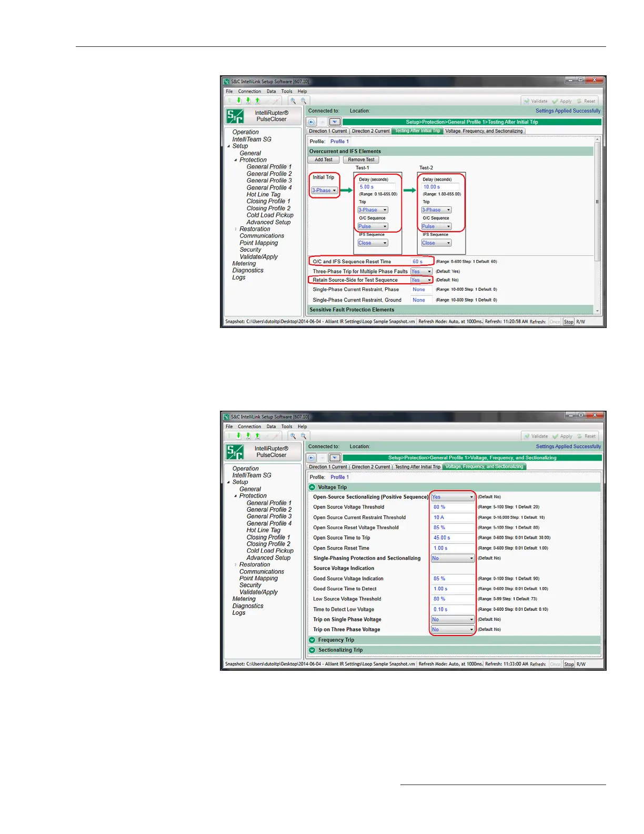Open File menu in Testing After Initial Trip window
This screenshot has height=834, width=644.
pyautogui.click(x=229, y=91)
